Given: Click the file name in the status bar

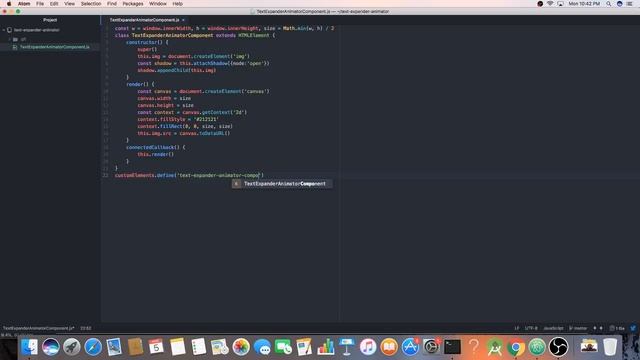Looking at the screenshot, I should [39, 328].
